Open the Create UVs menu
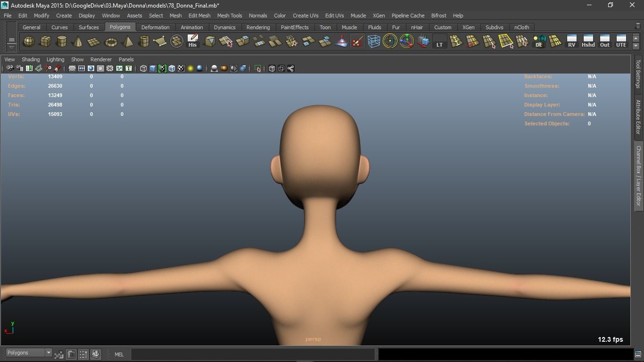The height and width of the screenshot is (362, 644). point(305,16)
